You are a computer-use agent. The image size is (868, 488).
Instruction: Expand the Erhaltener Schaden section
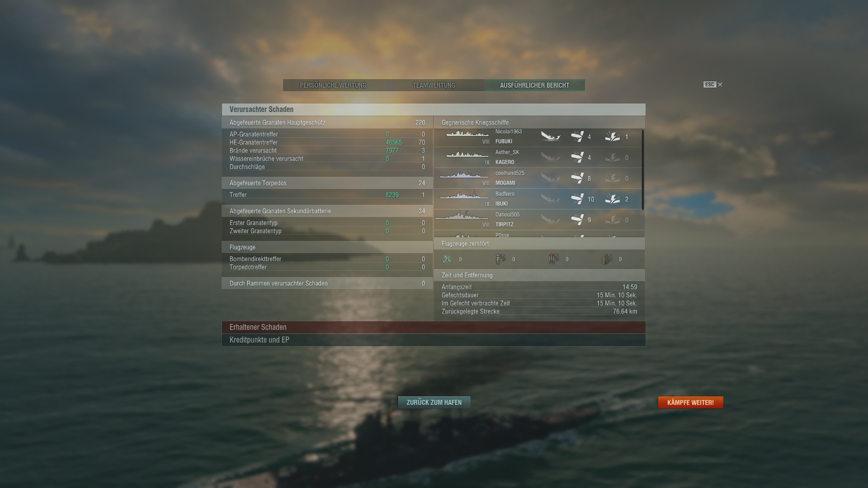(x=434, y=327)
